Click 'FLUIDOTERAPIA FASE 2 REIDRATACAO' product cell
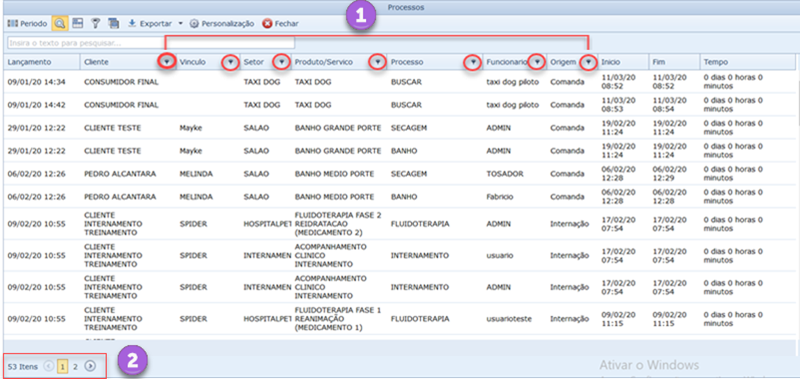The image size is (800, 379). click(x=338, y=224)
